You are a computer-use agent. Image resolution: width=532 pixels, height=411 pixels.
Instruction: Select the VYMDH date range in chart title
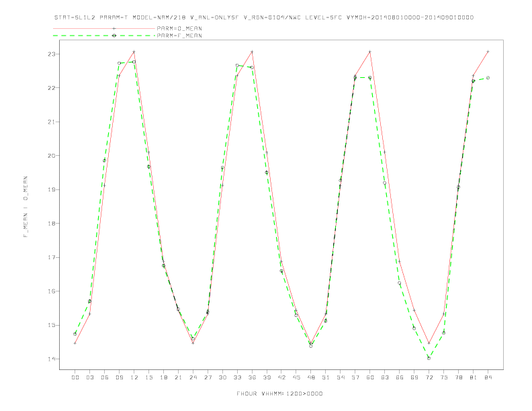coord(410,17)
